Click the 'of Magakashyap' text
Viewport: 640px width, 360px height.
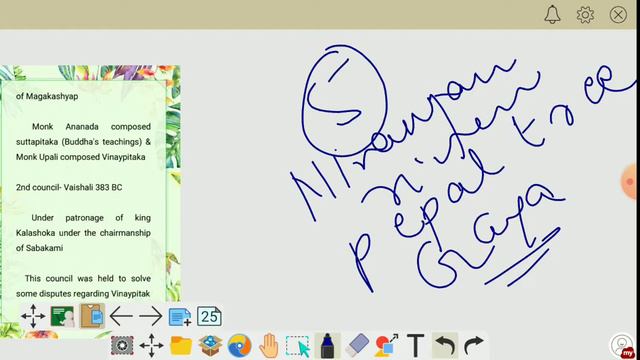47,96
